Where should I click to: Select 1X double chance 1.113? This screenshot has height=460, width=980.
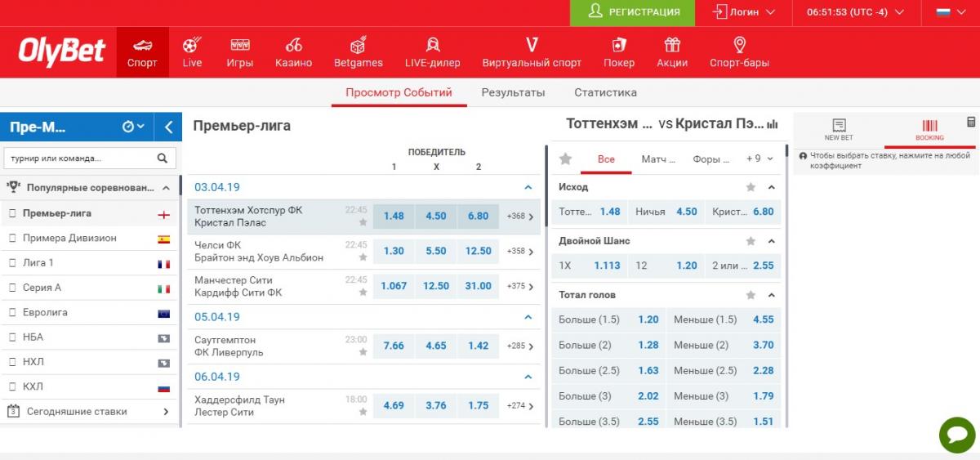click(x=590, y=266)
